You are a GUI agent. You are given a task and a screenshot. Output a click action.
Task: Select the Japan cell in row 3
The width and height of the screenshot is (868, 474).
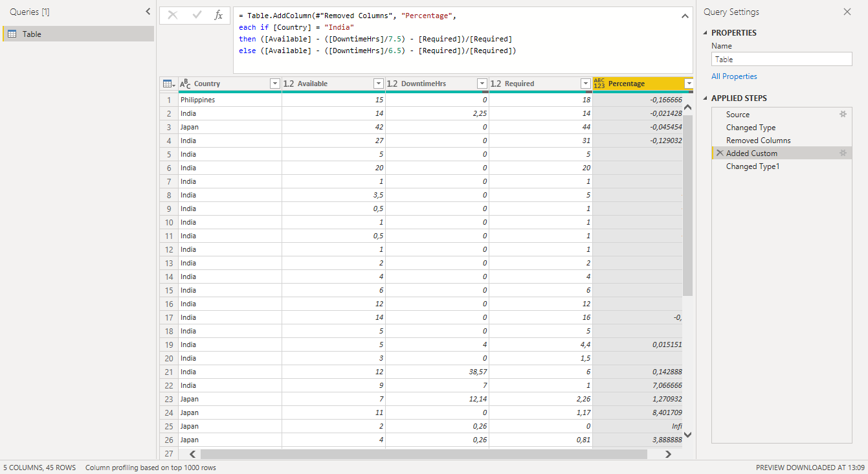point(230,127)
